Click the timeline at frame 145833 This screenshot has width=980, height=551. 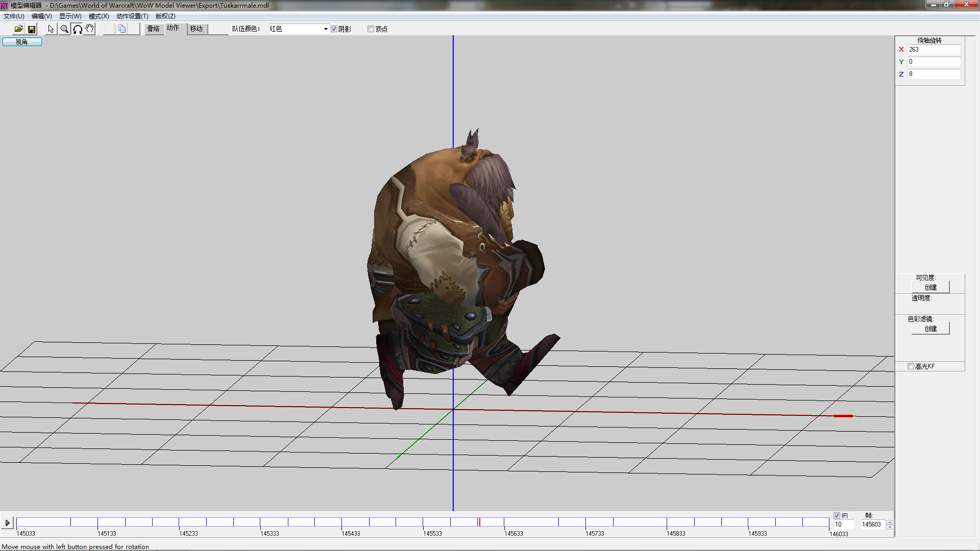click(667, 522)
